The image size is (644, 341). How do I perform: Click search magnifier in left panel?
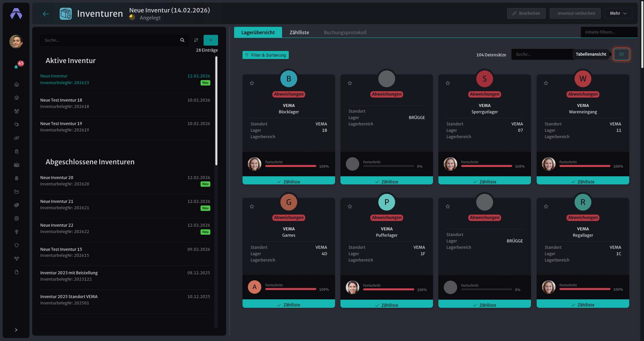(182, 40)
